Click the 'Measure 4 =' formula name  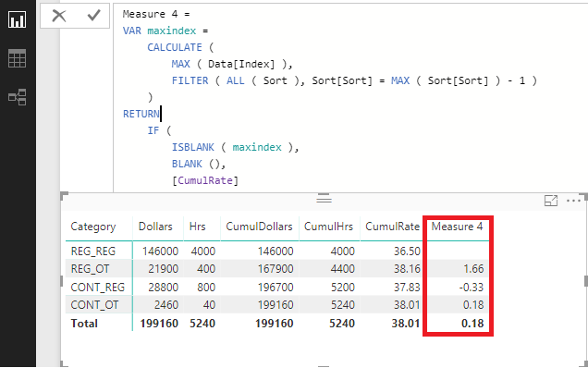pyautogui.click(x=156, y=14)
